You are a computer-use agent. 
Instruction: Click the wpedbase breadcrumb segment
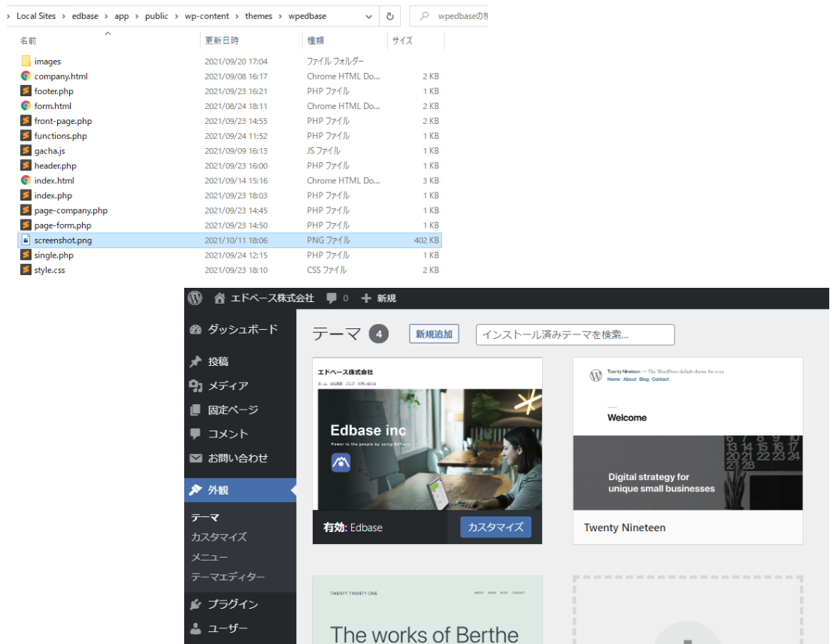pyautogui.click(x=307, y=16)
